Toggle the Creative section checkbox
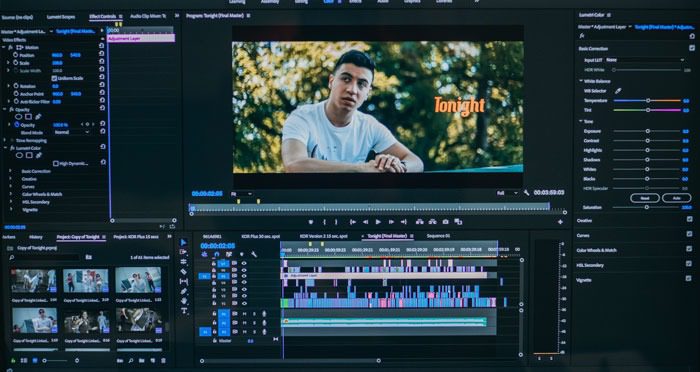This screenshot has height=372, width=700. point(690,219)
